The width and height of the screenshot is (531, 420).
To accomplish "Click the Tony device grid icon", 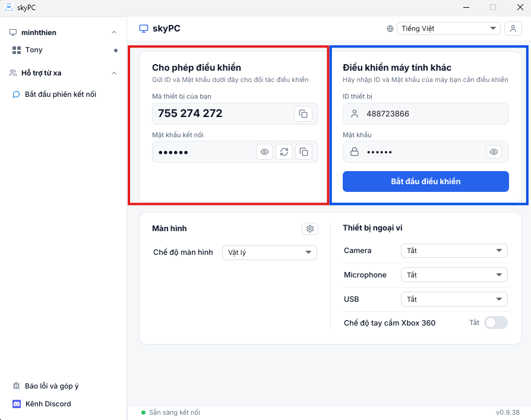I will tap(17, 50).
